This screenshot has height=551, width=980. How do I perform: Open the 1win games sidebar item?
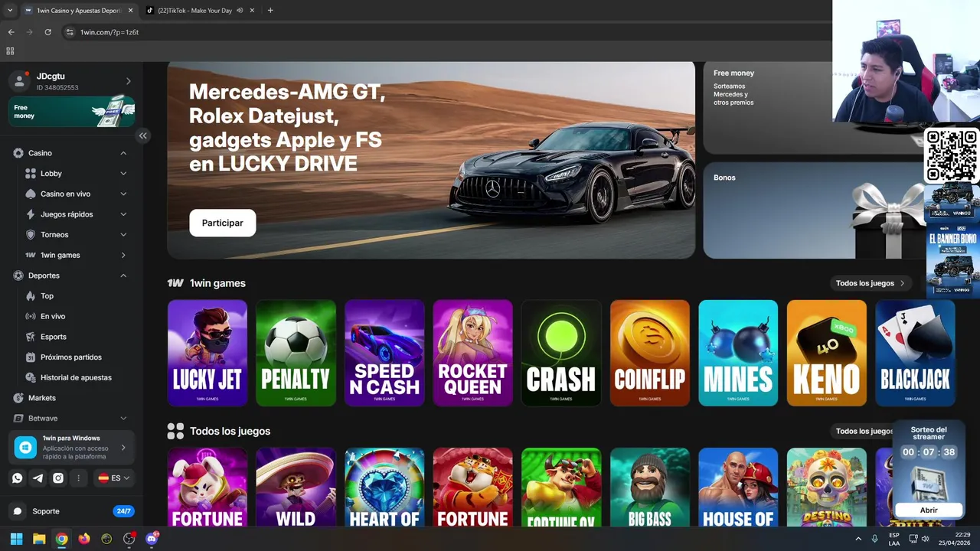tap(75, 255)
